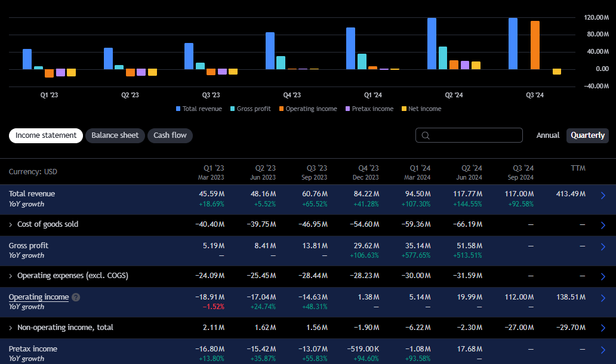Click the search magnifier icon
Screen dimensions: 616x364
pyautogui.click(x=426, y=135)
